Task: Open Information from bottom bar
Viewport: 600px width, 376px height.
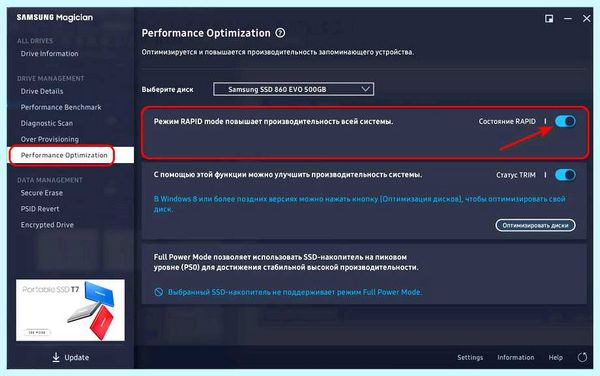Action: (x=515, y=357)
